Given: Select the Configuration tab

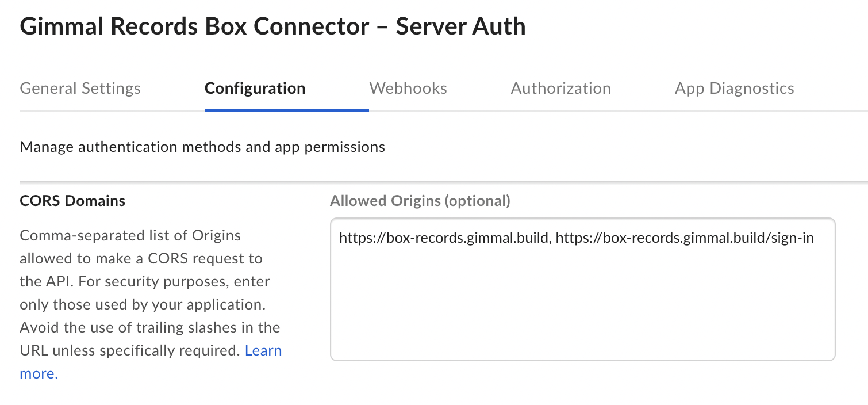Looking at the screenshot, I should (255, 89).
